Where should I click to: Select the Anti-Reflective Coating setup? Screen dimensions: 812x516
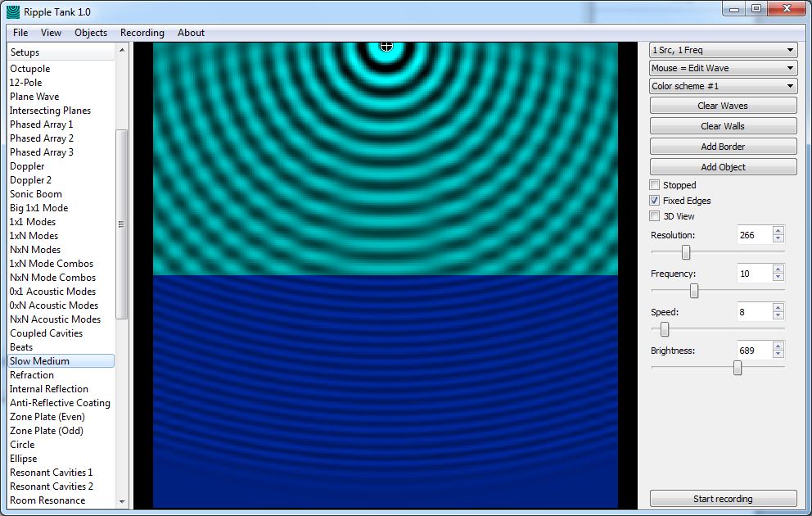pyautogui.click(x=61, y=403)
